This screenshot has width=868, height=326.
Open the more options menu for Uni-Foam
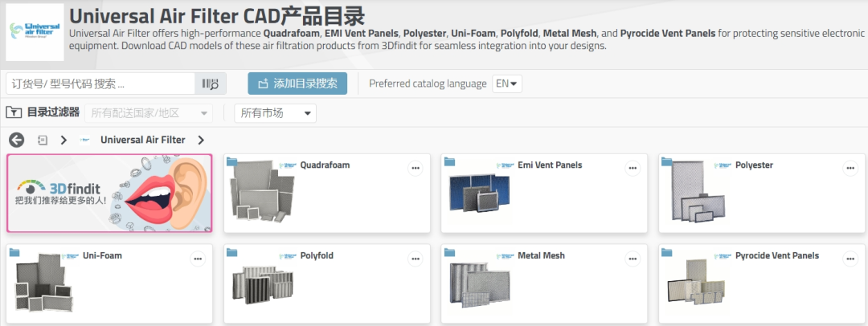(198, 259)
